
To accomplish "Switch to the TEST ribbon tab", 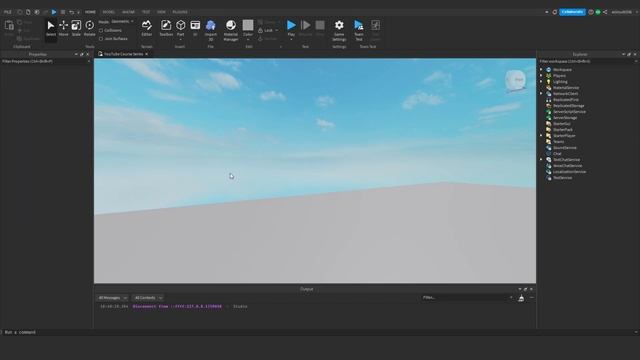I will point(146,12).
